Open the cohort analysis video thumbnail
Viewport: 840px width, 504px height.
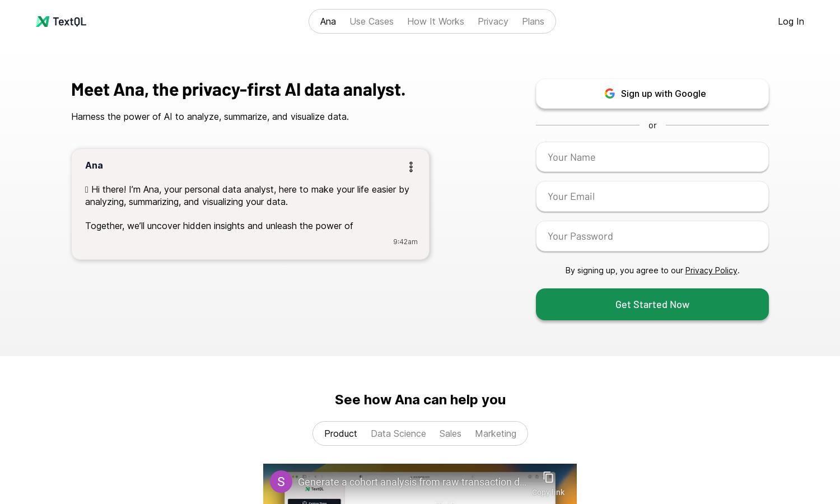420,484
